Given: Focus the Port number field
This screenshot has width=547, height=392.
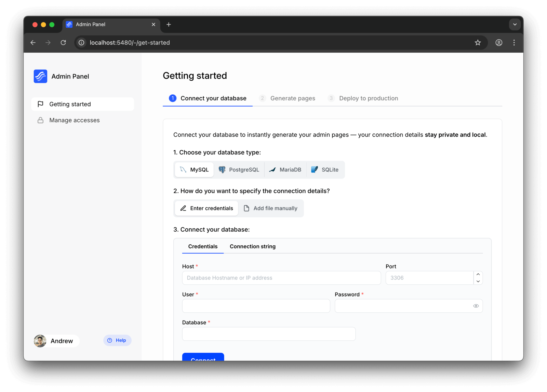Looking at the screenshot, I should point(429,278).
